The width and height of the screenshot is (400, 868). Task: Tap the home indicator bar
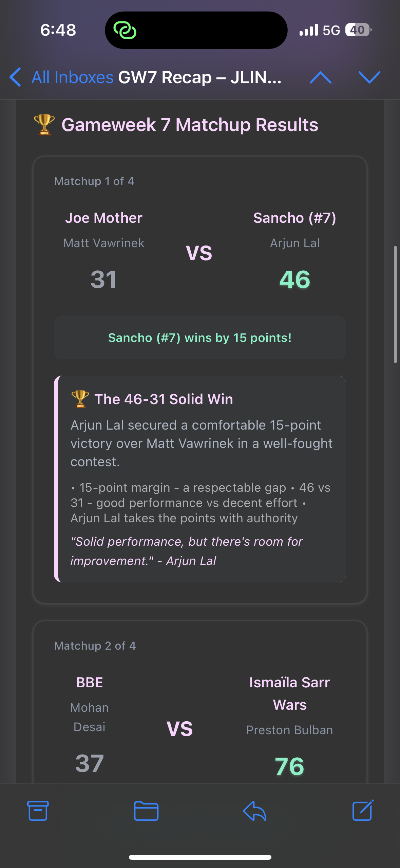[200, 857]
